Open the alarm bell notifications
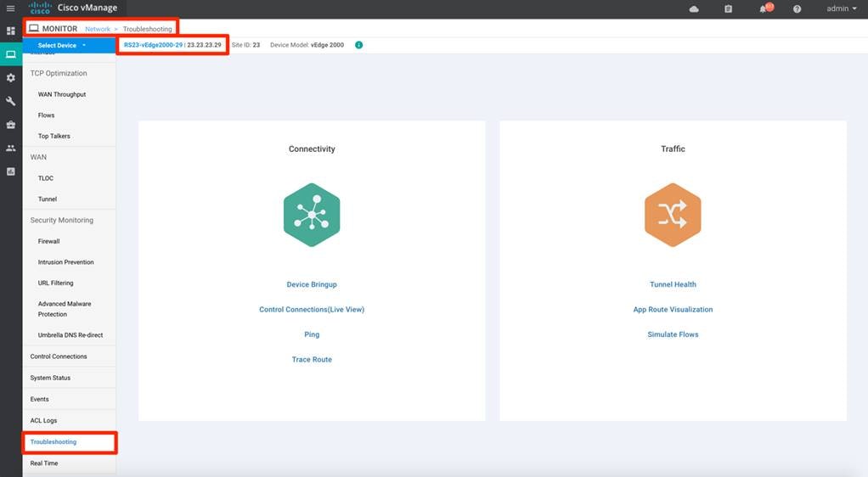 coord(765,8)
